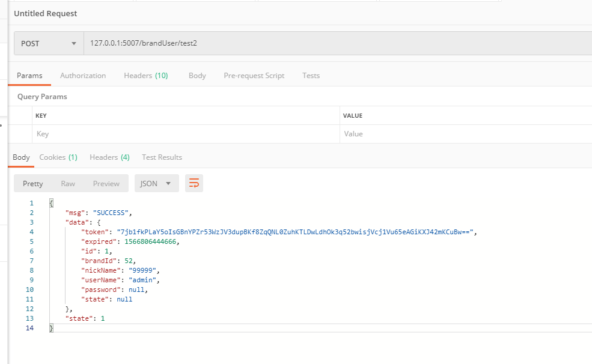Select the Params tab
This screenshot has height=364, width=592.
pyautogui.click(x=29, y=76)
